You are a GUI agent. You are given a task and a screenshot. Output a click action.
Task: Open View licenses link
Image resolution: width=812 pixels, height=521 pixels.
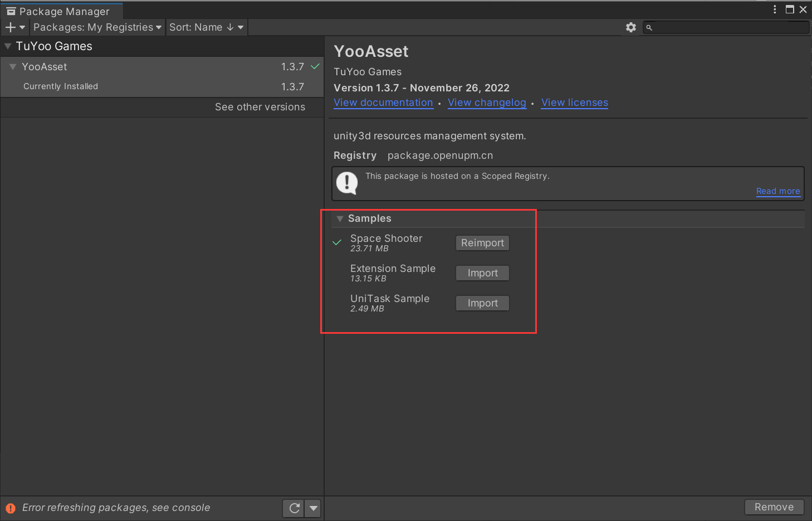[x=575, y=103]
